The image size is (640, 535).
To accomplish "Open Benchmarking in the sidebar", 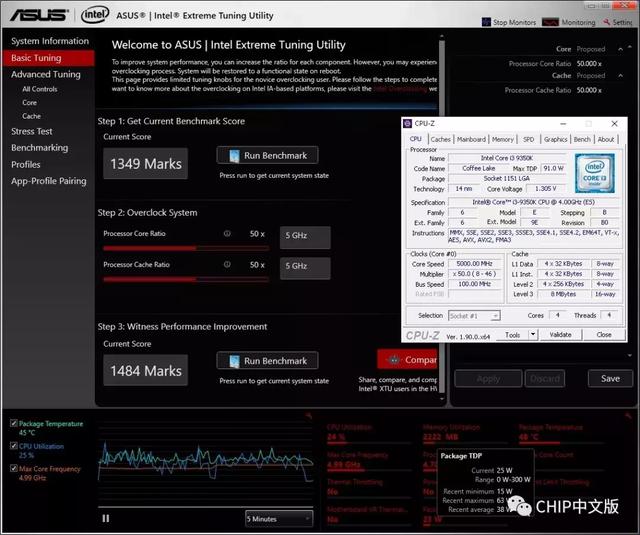I will pos(40,148).
